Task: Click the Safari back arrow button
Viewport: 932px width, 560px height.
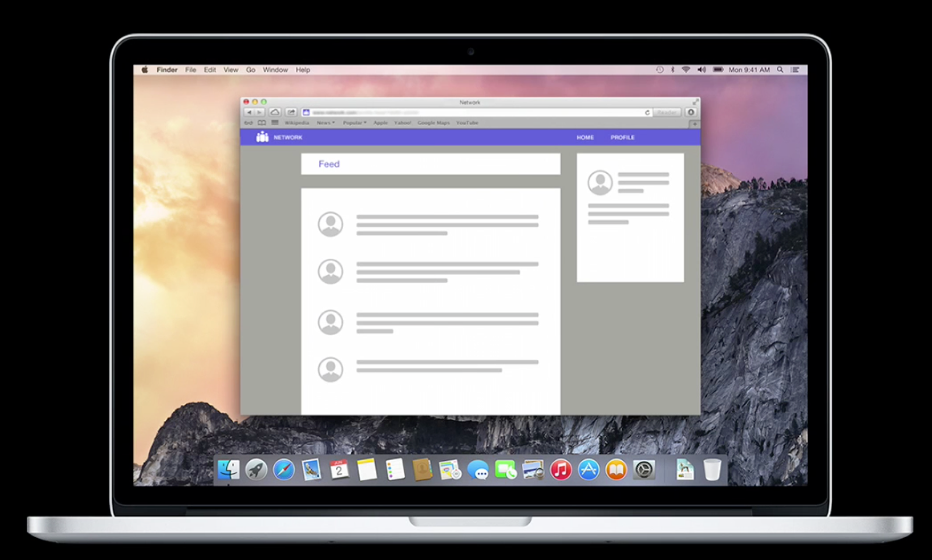Action: [x=249, y=112]
